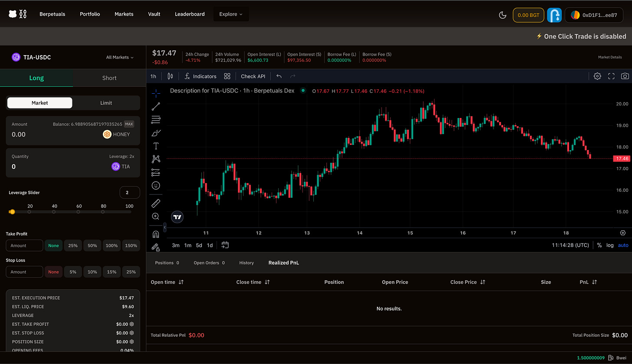Image resolution: width=632 pixels, height=364 pixels.
Task: Open Est. Stop Loss settings gear
Action: [132, 333]
